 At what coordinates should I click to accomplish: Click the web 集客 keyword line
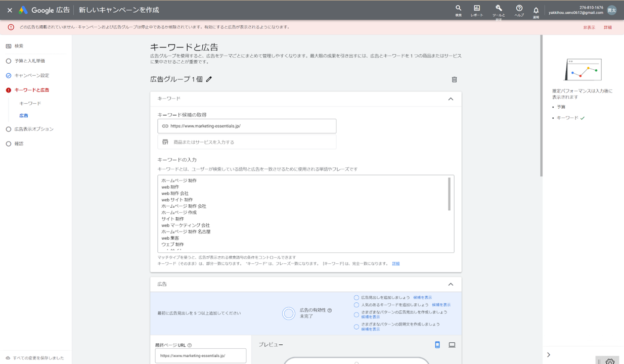pyautogui.click(x=170, y=238)
